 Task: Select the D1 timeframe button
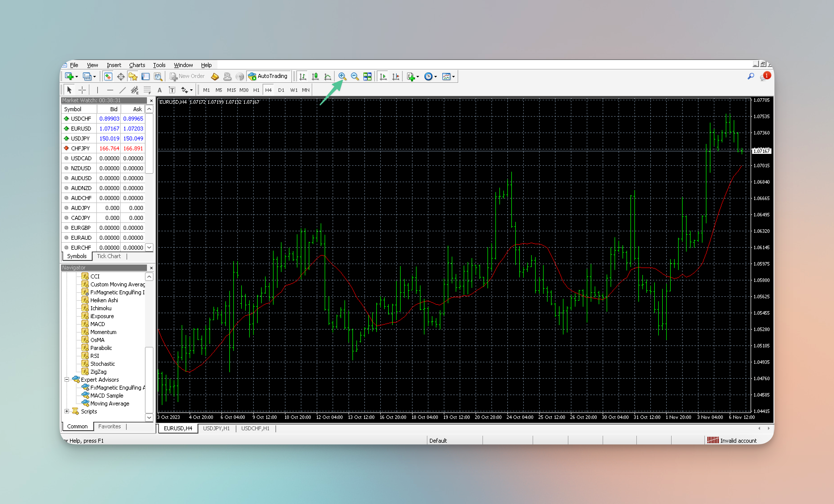coord(281,90)
